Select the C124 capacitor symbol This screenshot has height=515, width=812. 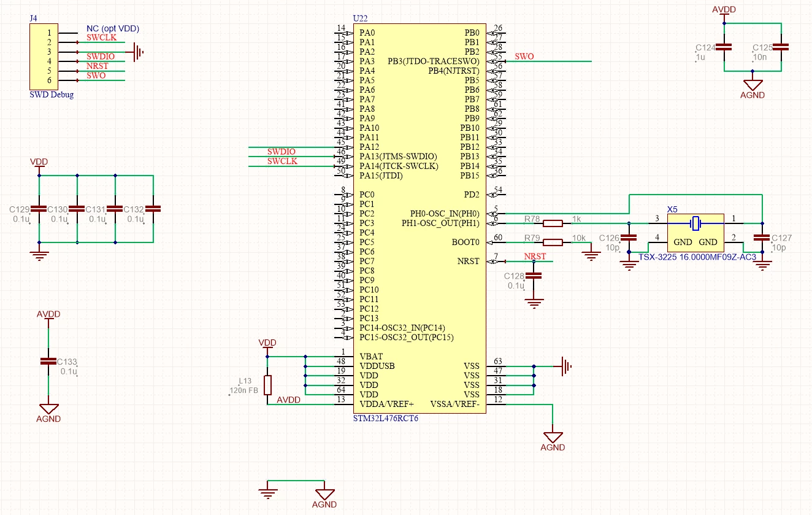click(x=724, y=47)
